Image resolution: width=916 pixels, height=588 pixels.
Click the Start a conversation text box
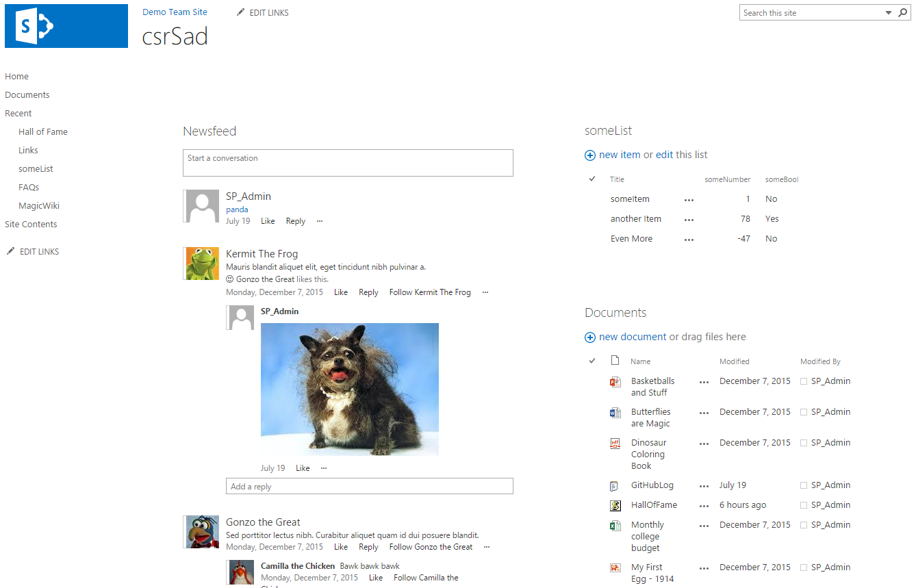pyautogui.click(x=348, y=163)
